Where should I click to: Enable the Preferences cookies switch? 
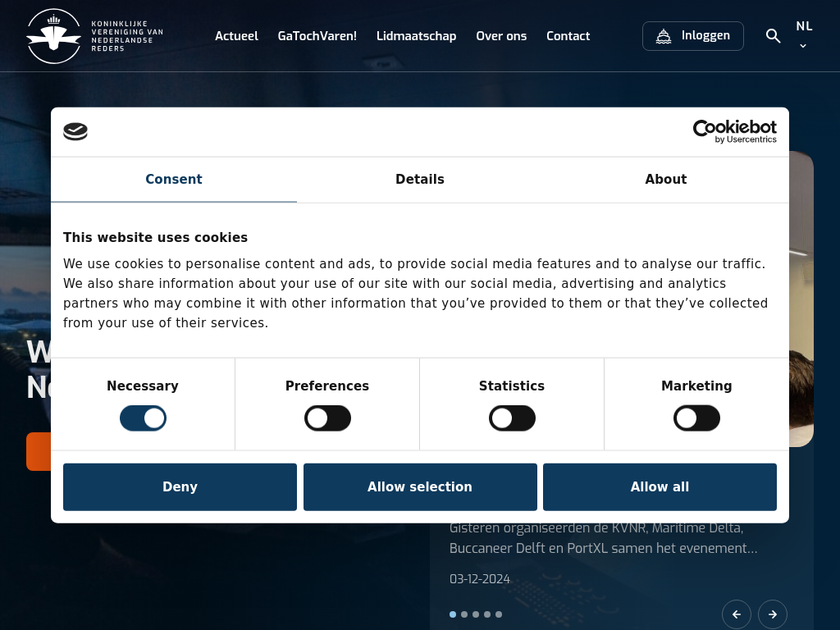(327, 418)
